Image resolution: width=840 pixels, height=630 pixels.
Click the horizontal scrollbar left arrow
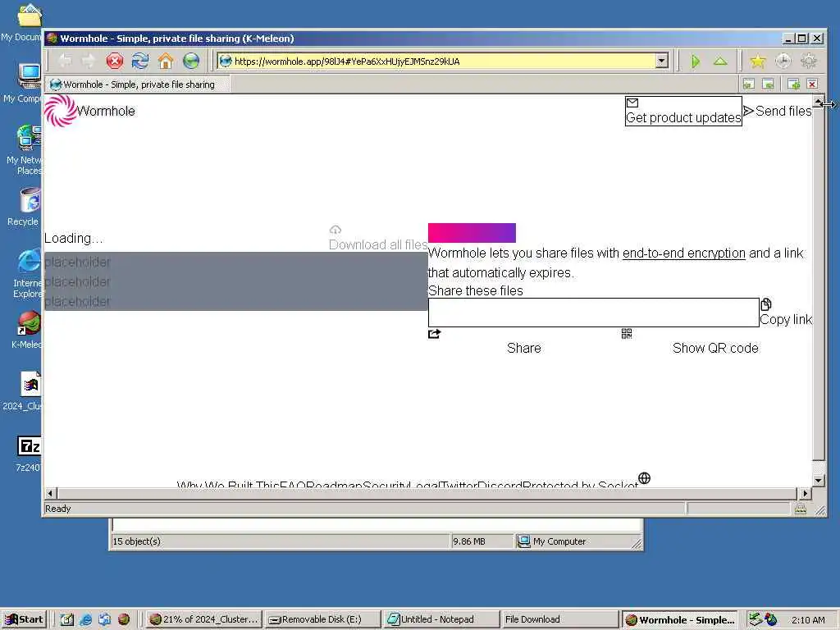tap(50, 493)
